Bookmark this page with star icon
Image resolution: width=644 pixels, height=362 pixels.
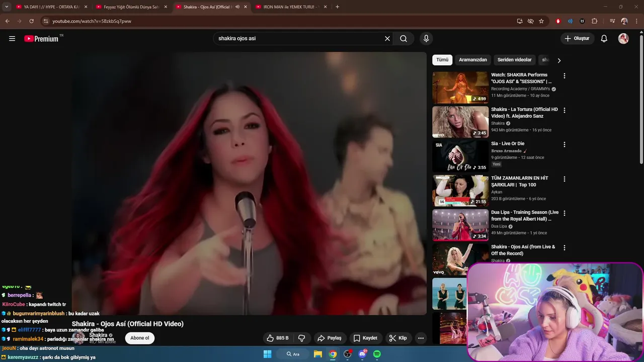[x=541, y=21]
